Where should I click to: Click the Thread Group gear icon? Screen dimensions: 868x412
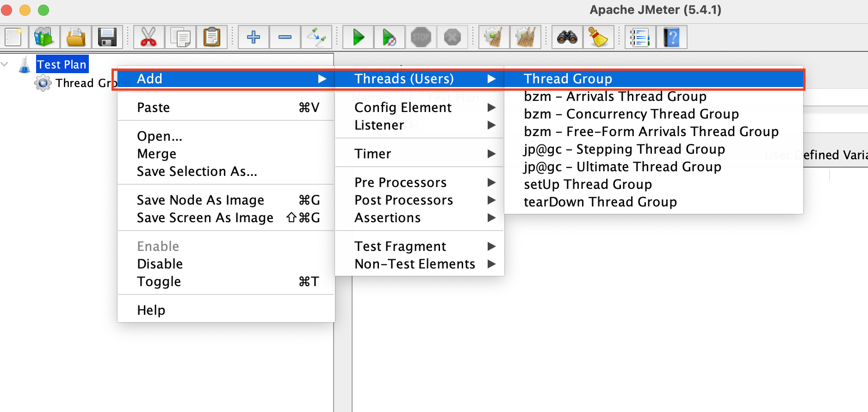pos(43,83)
